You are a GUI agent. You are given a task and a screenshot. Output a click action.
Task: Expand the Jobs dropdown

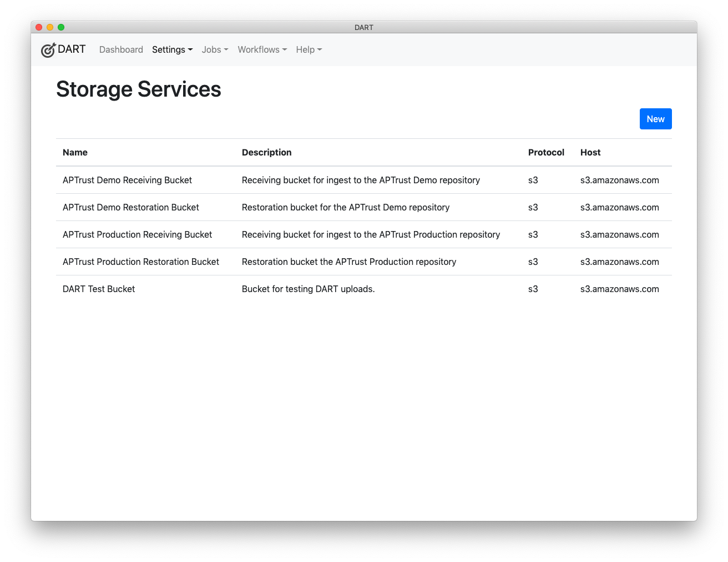pyautogui.click(x=214, y=49)
